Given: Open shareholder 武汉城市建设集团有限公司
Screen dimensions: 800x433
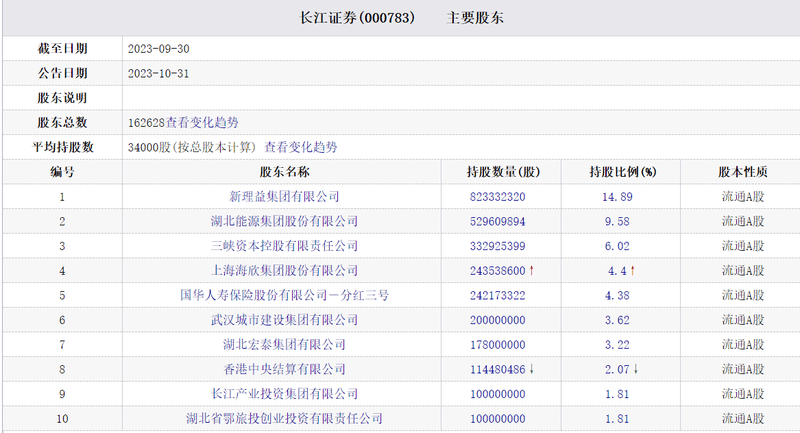Looking at the screenshot, I should coord(284,320).
